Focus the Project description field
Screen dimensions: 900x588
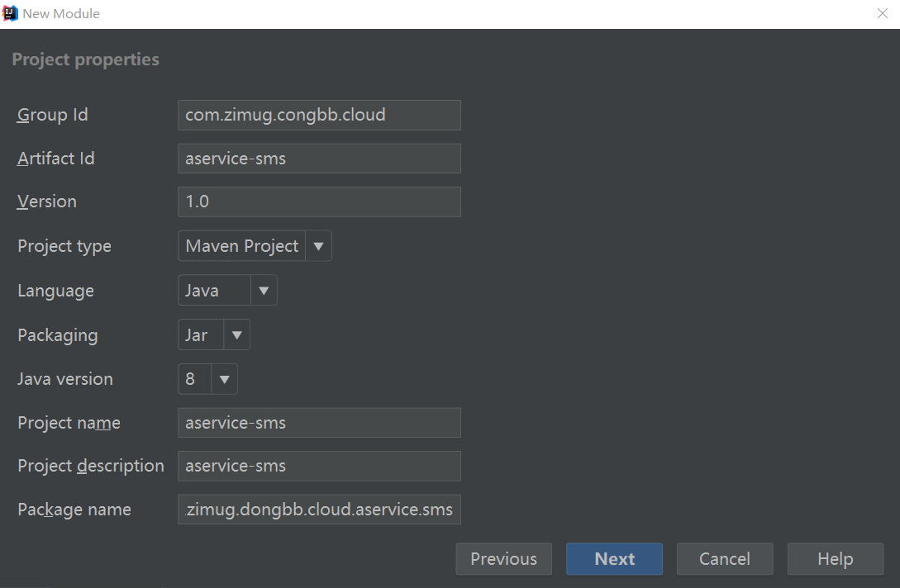pyautogui.click(x=319, y=466)
